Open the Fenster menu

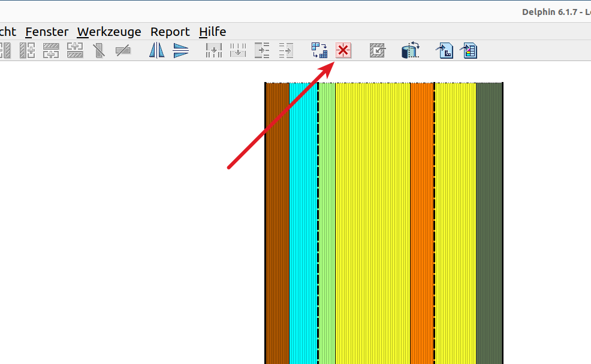47,32
